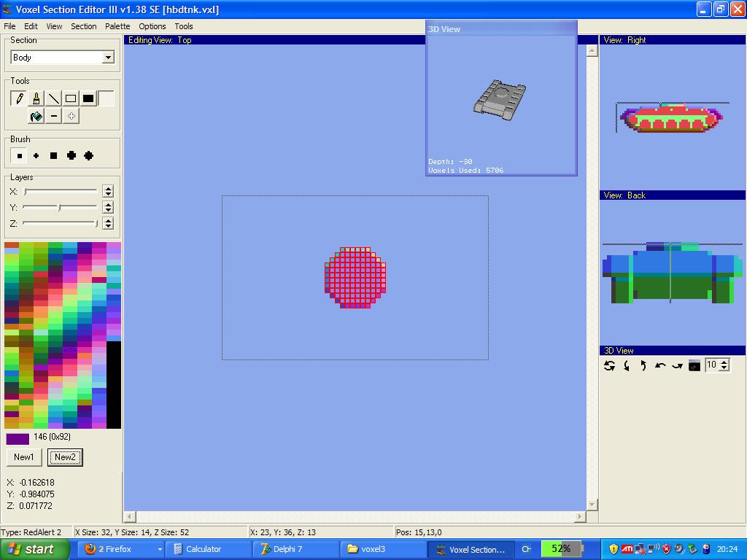Open the File menu

pyautogui.click(x=9, y=26)
